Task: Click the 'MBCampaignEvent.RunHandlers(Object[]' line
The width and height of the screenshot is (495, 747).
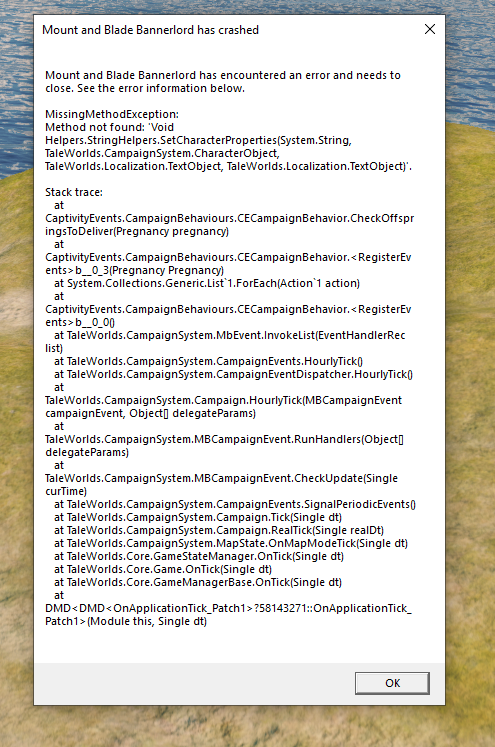Action: [x=224, y=439]
